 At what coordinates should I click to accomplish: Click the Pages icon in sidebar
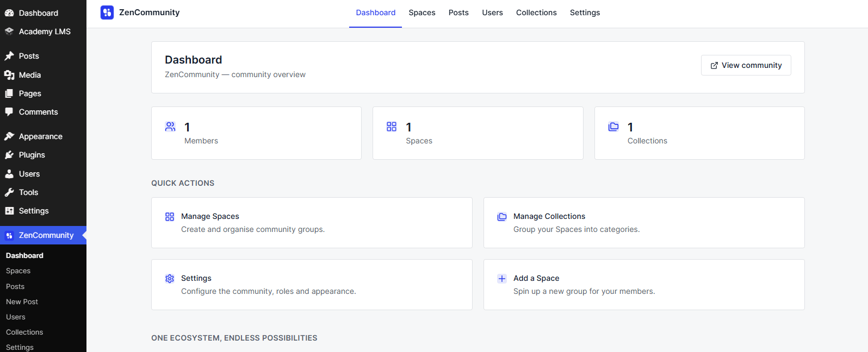[9, 93]
